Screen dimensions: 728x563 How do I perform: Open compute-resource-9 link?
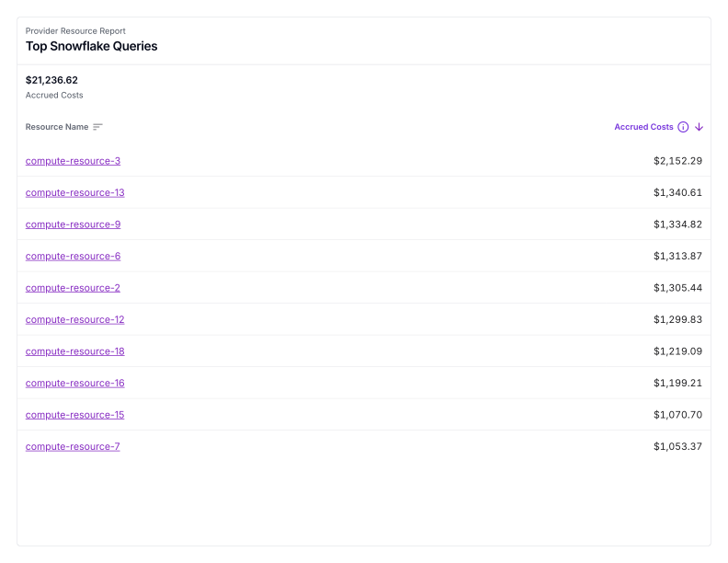coord(73,224)
